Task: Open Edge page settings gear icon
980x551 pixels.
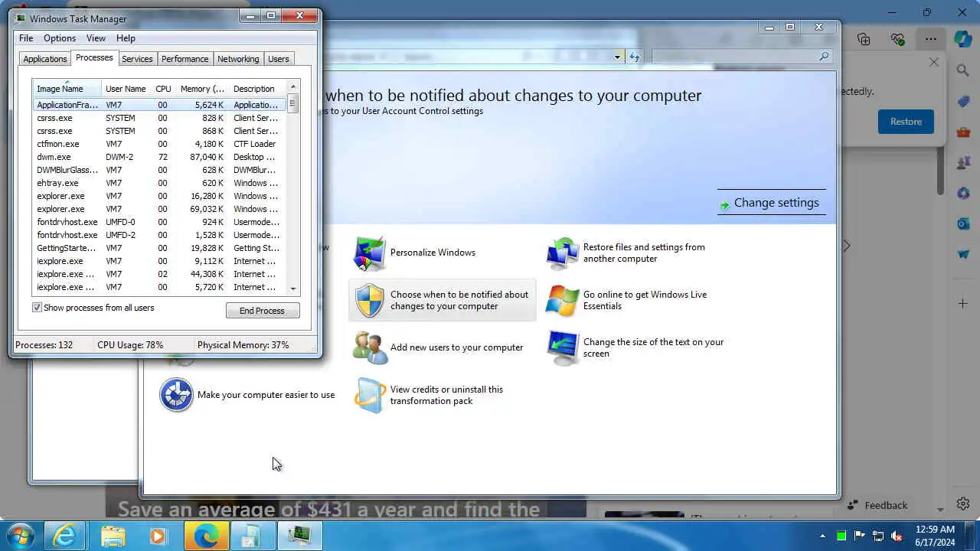Action: (x=963, y=504)
